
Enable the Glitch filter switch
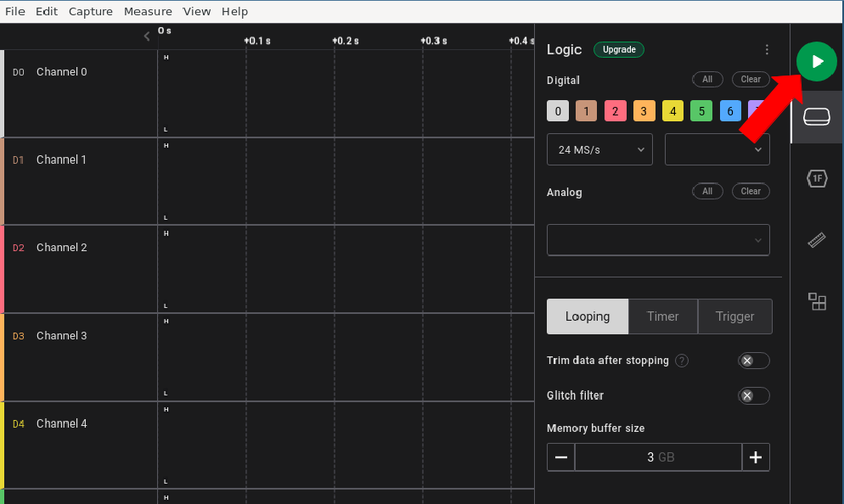point(753,395)
